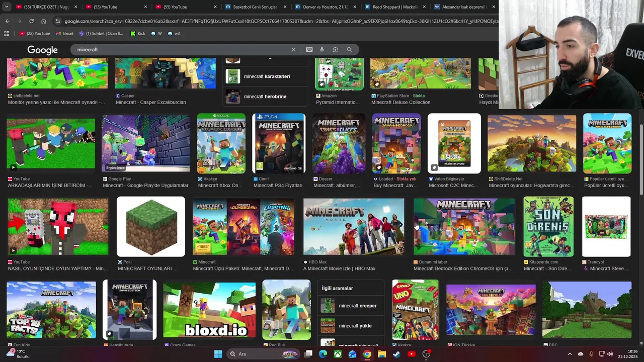Open the w3 bookmark
Image resolution: width=644 pixels, height=362 pixels.
[174, 34]
